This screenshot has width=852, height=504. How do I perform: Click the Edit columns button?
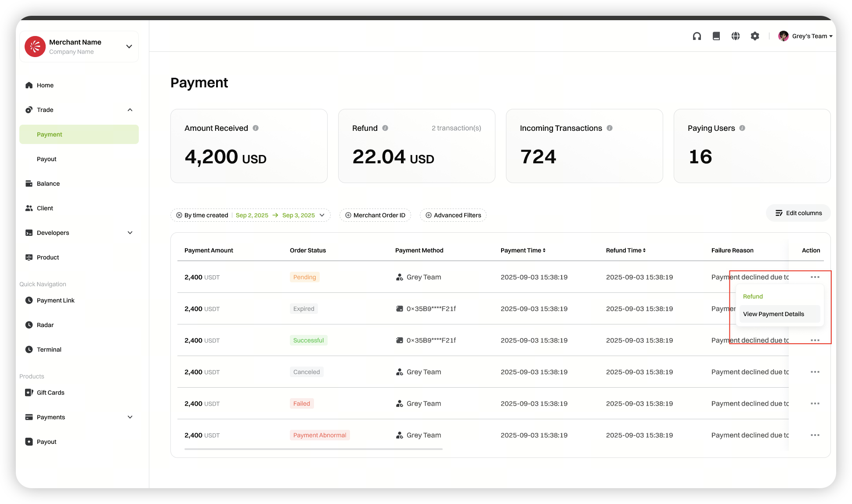click(x=798, y=213)
